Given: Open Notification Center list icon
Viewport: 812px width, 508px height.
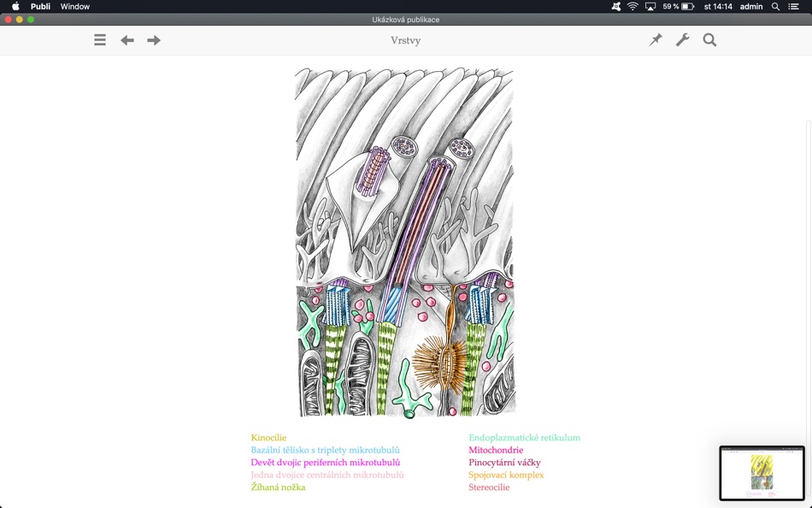Looking at the screenshot, I should click(x=793, y=6).
